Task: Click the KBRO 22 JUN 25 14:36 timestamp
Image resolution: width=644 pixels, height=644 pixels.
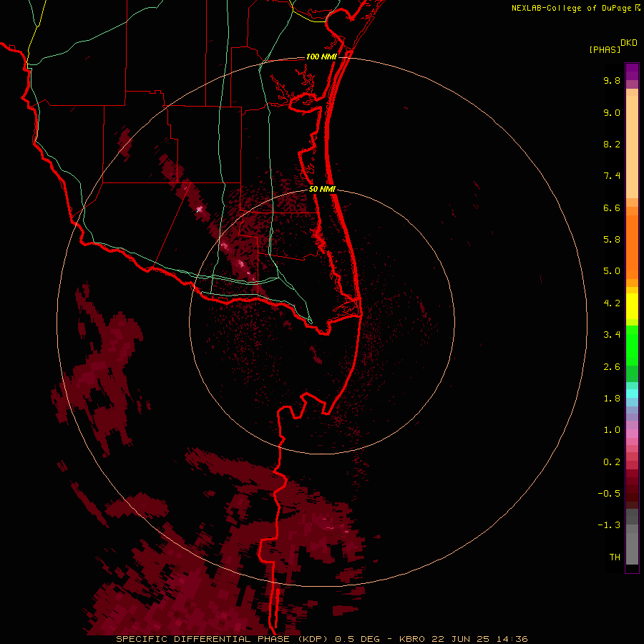Action: [x=463, y=639]
